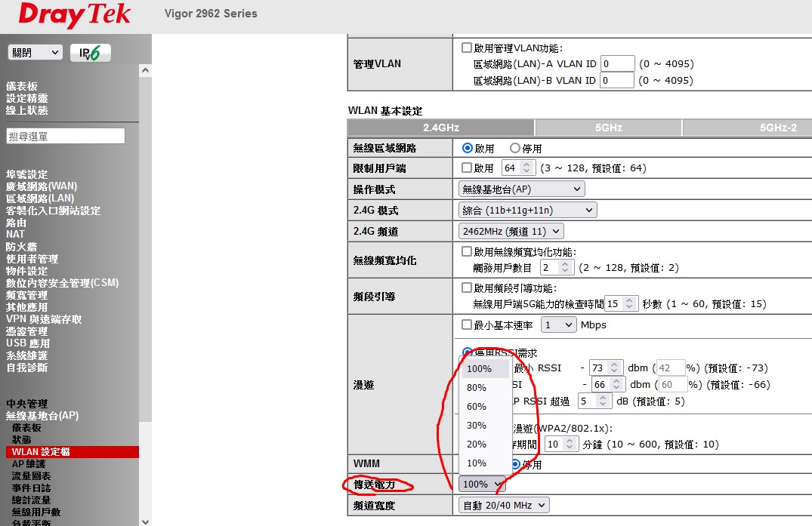Toggle the 最小基本速率 checkbox

[x=467, y=325]
